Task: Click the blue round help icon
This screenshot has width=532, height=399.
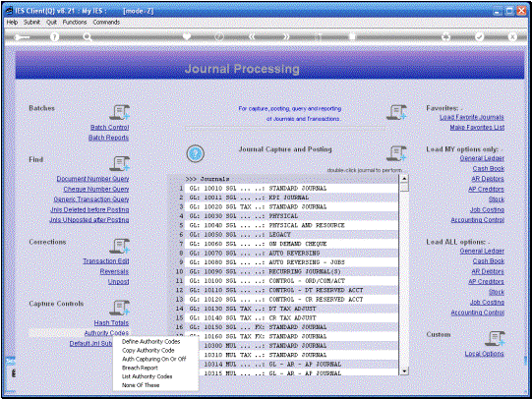Action: 195,153
